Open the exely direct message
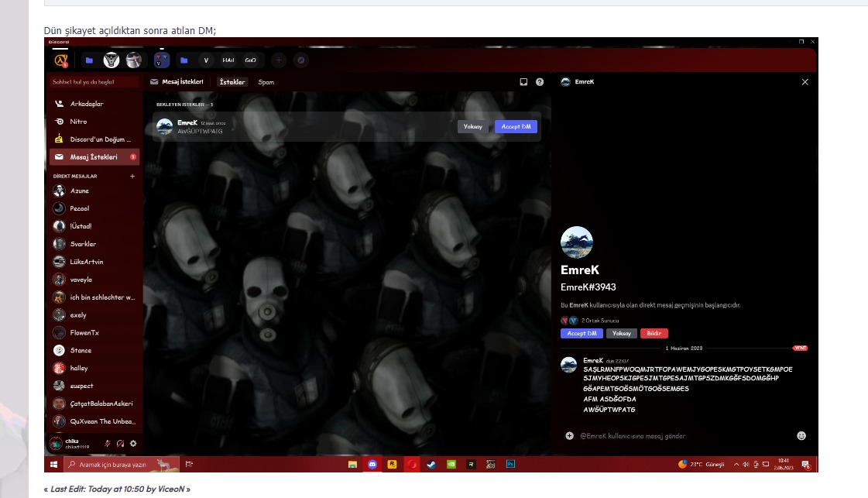The width and height of the screenshot is (868, 498). (x=94, y=315)
